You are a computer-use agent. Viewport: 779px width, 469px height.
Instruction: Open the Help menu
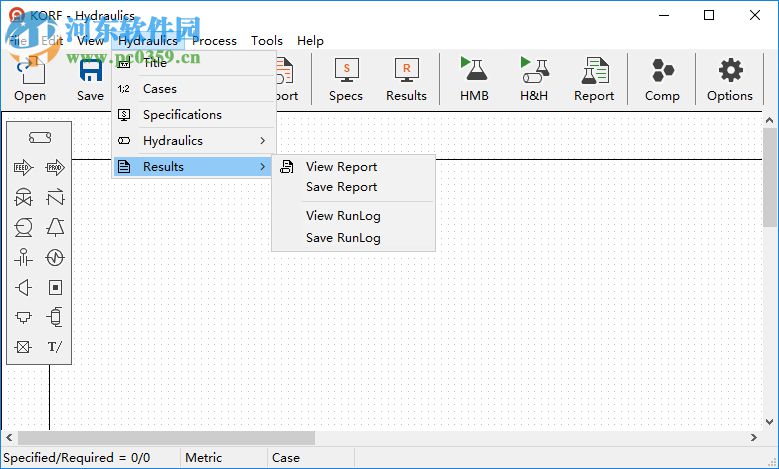310,41
